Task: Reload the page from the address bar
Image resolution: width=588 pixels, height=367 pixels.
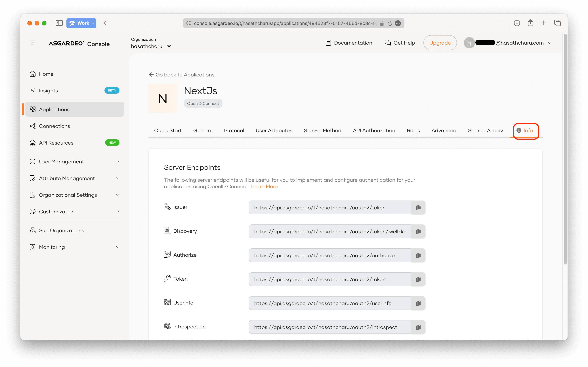Action: point(390,23)
